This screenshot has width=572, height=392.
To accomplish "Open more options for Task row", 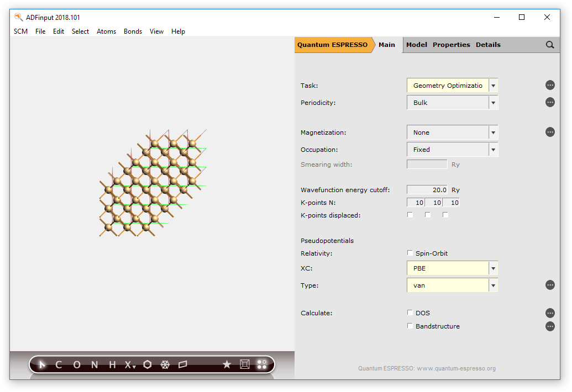I will pos(550,85).
